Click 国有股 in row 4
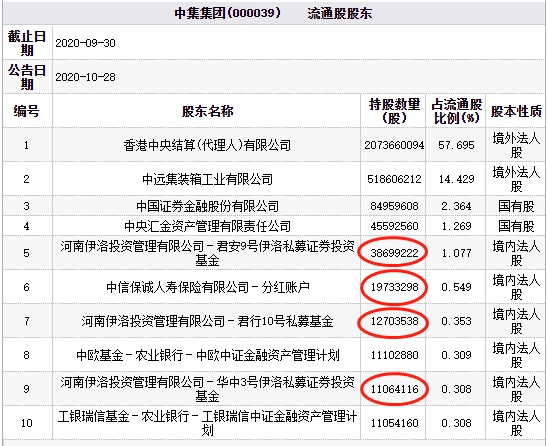 (x=516, y=226)
